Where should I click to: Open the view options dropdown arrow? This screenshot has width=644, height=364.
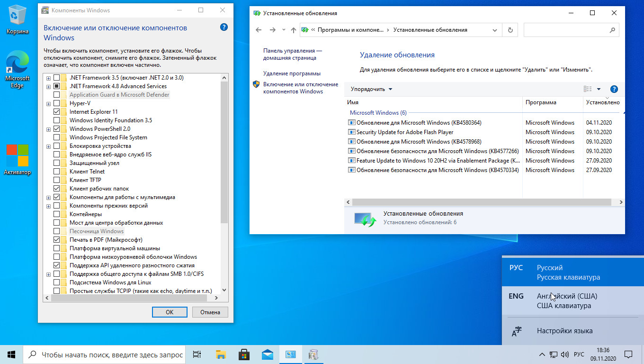[x=599, y=89]
